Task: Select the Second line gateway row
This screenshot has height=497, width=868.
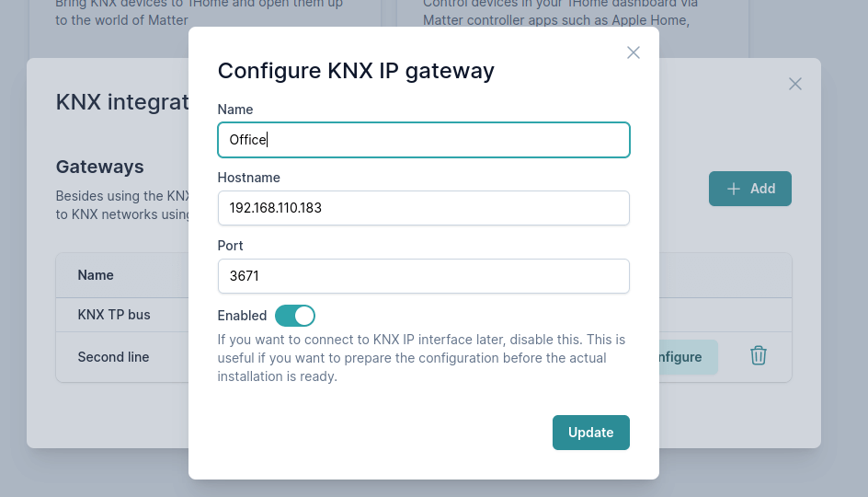Action: 113,357
